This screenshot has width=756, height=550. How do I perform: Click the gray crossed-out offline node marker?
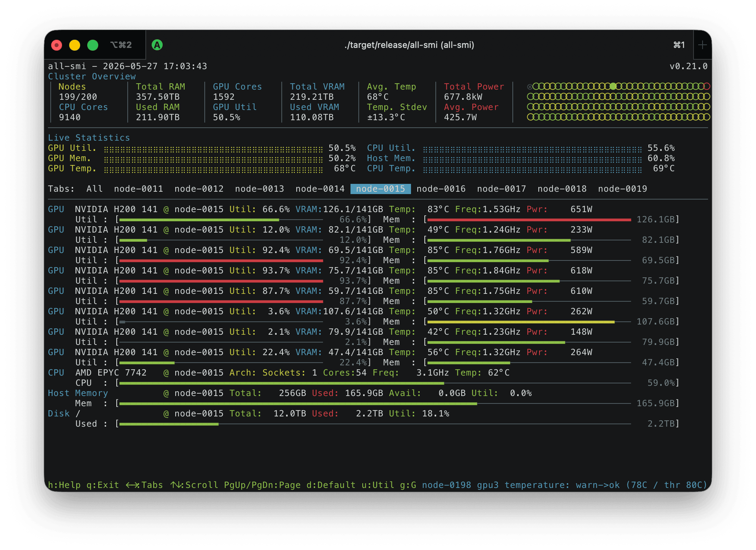click(530, 86)
